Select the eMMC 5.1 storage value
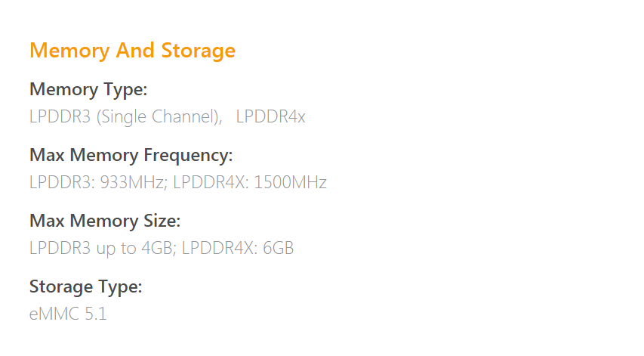The width and height of the screenshot is (644, 356). pos(68,314)
